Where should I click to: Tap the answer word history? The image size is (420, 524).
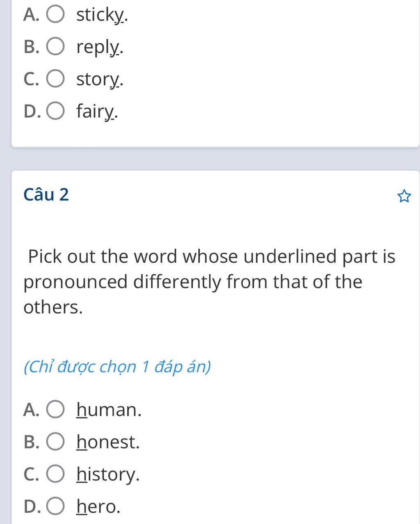click(108, 475)
